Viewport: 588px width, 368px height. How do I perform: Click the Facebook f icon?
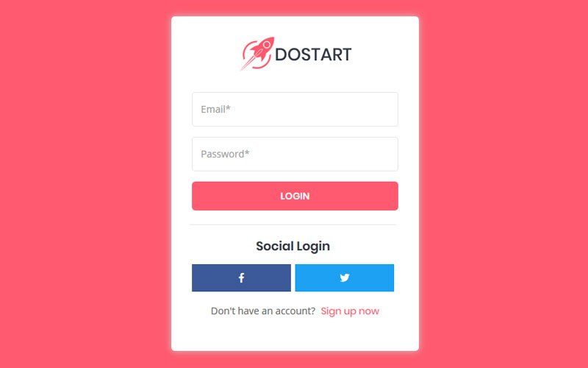[242, 278]
